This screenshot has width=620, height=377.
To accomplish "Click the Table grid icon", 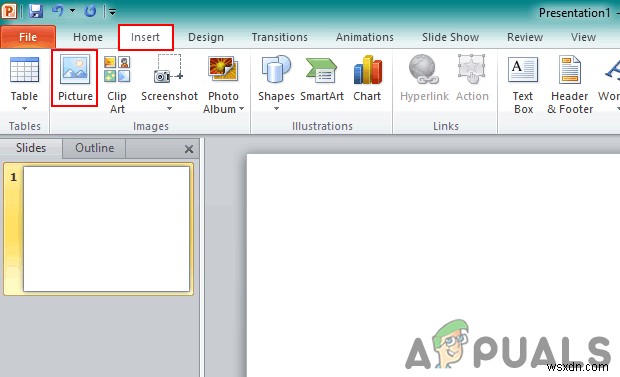I will pos(24,70).
